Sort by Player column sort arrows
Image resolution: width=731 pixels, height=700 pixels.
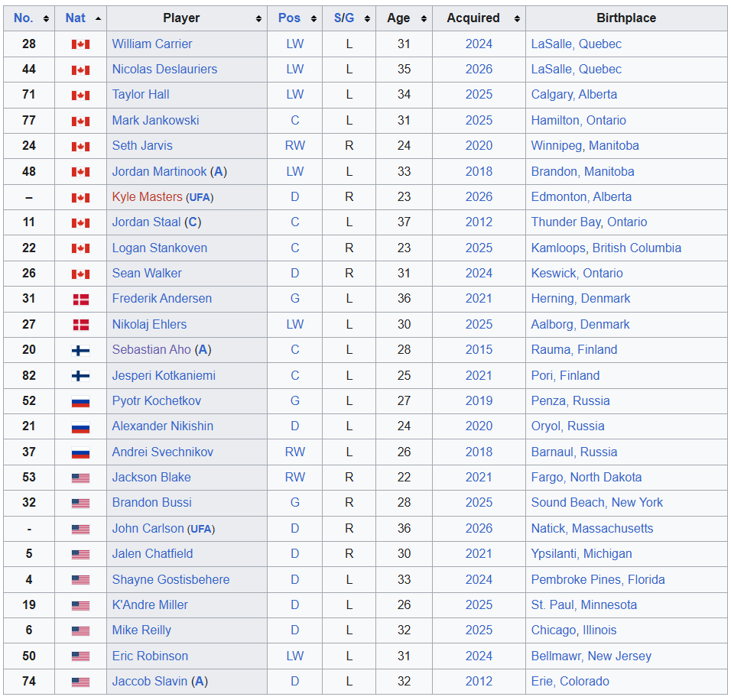point(258,18)
